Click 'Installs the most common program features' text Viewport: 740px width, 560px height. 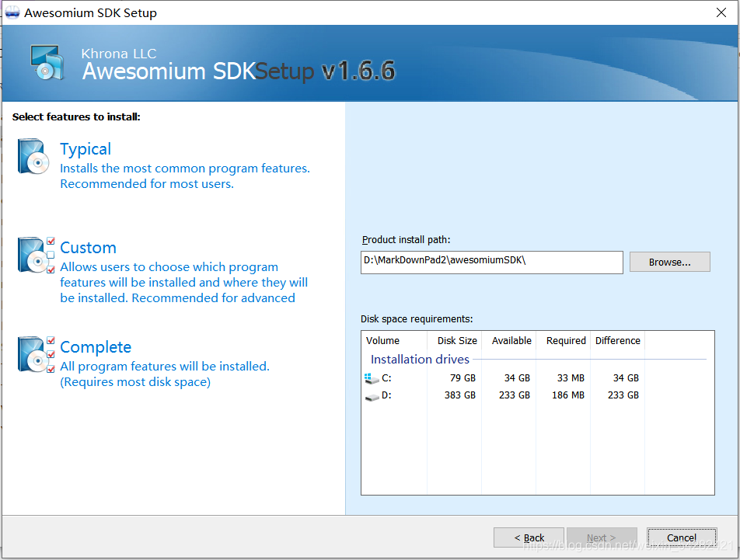coord(185,169)
